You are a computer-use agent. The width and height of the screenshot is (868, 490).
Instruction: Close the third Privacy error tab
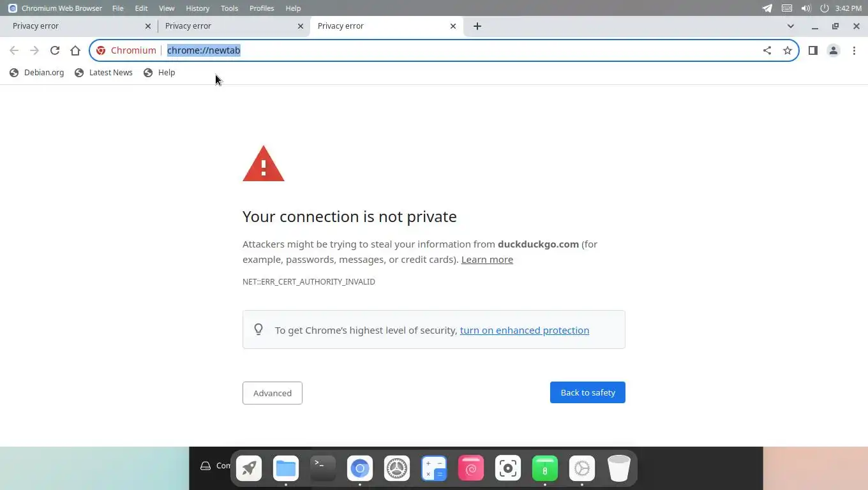[x=453, y=26]
